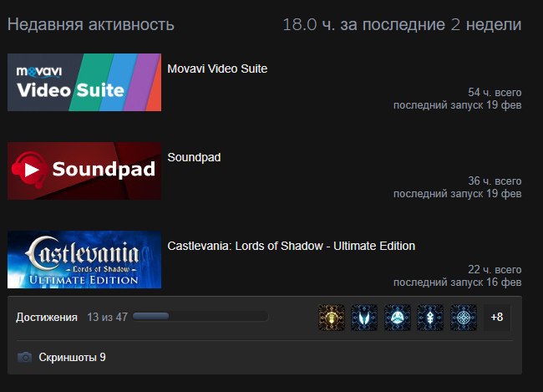The width and height of the screenshot is (543, 392).
Task: Click 'последний запуск 19 фев' under Soundpad
Action: (458, 193)
